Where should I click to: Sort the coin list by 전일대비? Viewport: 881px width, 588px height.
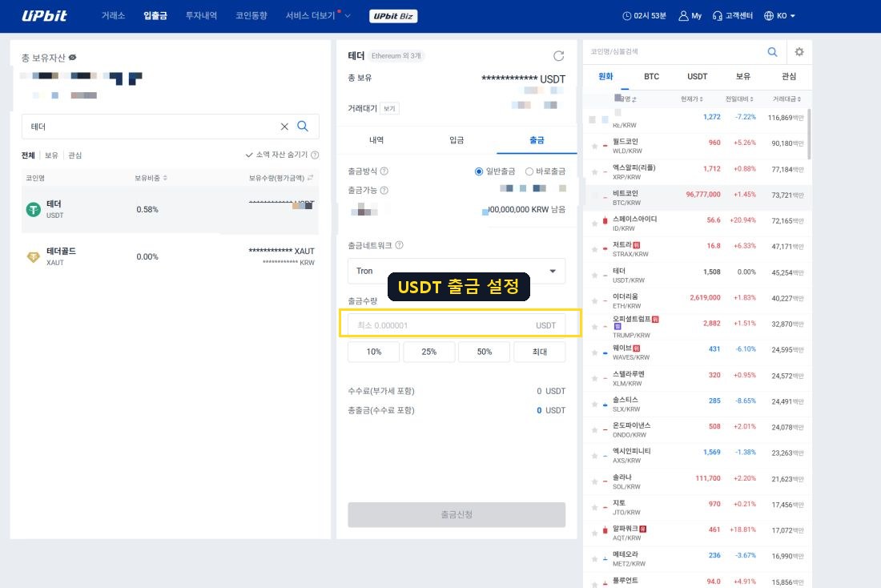click(x=739, y=99)
